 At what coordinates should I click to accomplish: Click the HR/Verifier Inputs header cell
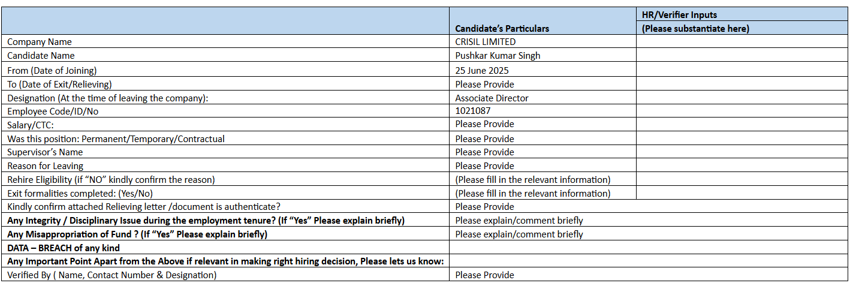pyautogui.click(x=742, y=14)
